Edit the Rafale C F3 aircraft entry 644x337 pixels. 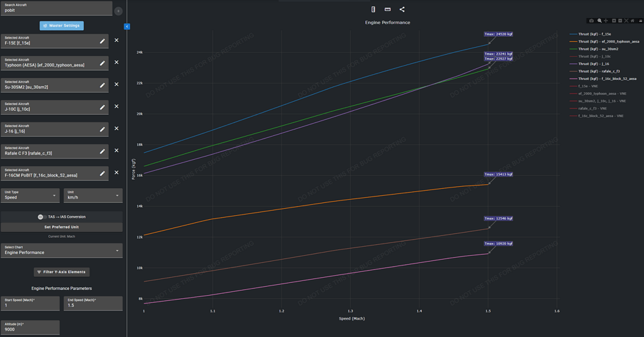pos(102,151)
